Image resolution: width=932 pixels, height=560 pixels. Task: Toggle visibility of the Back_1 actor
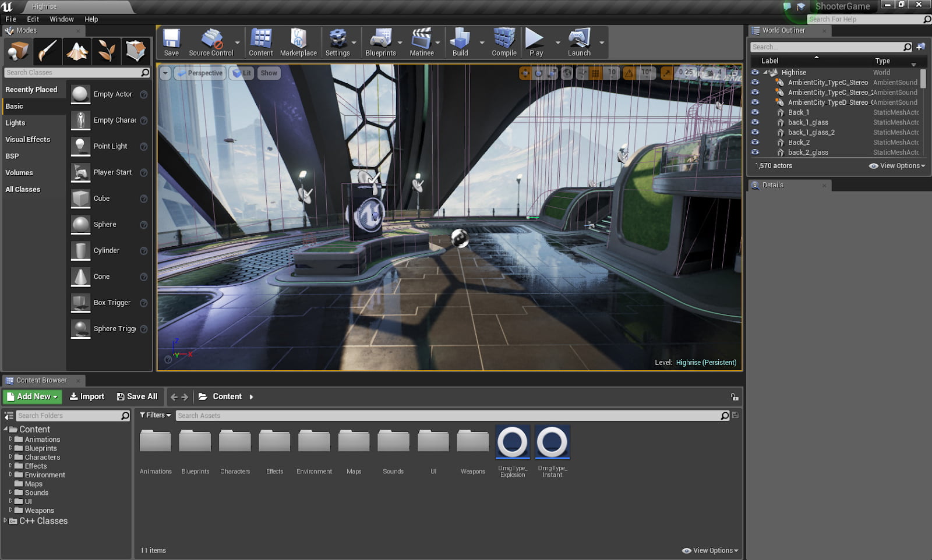[755, 112]
